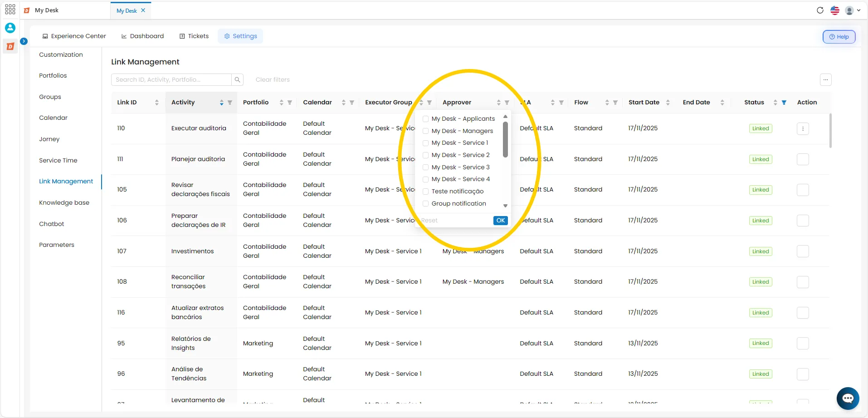Click the search magnifier icon
The width and height of the screenshot is (868, 418).
(x=237, y=79)
